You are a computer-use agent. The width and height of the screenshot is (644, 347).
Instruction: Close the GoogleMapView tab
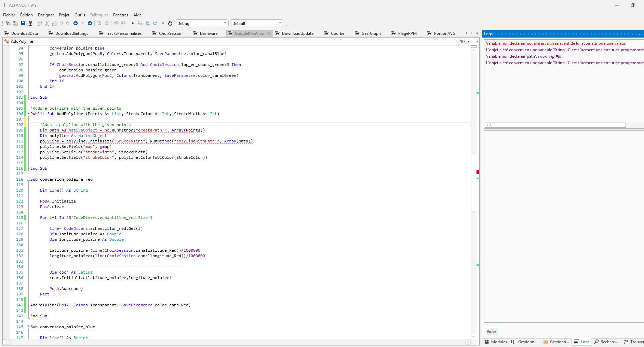(269, 33)
